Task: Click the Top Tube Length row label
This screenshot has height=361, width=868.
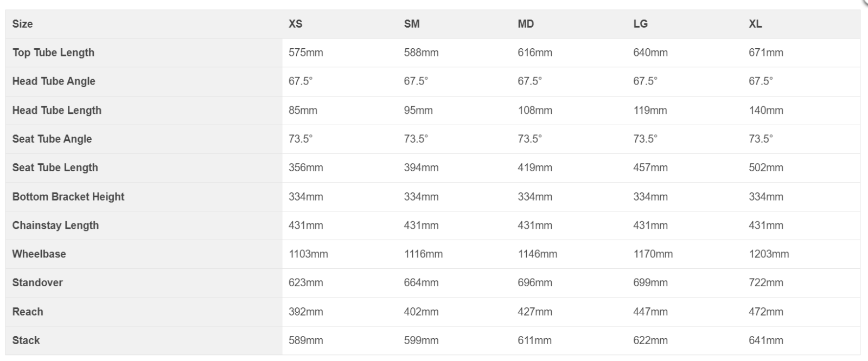Action: [53, 53]
